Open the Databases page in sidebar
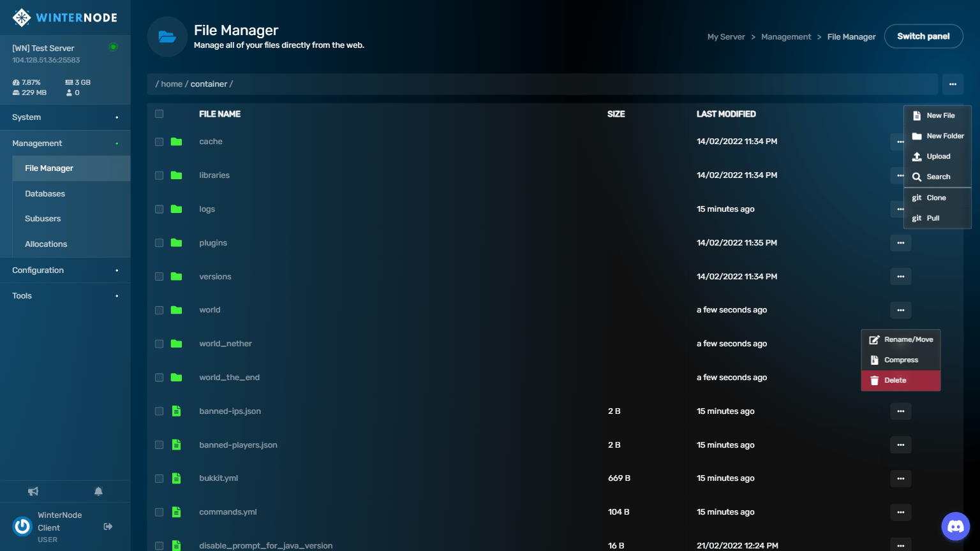This screenshot has width=980, height=551. (45, 194)
